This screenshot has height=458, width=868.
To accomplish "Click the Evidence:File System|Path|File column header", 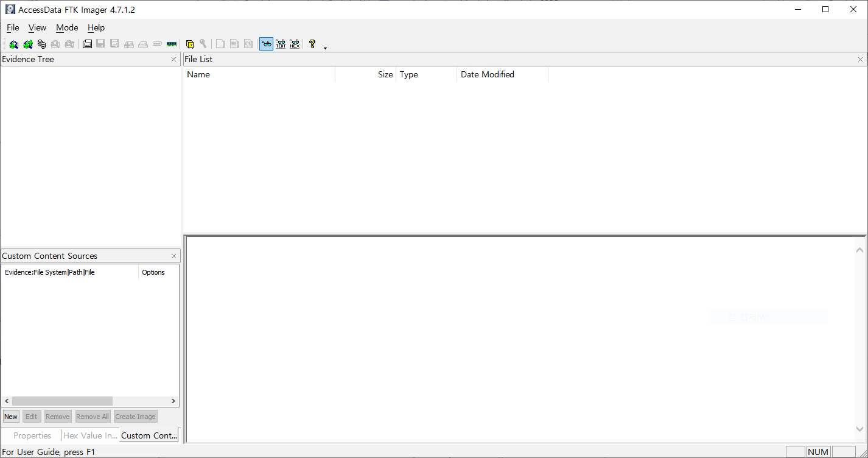I will tap(70, 272).
